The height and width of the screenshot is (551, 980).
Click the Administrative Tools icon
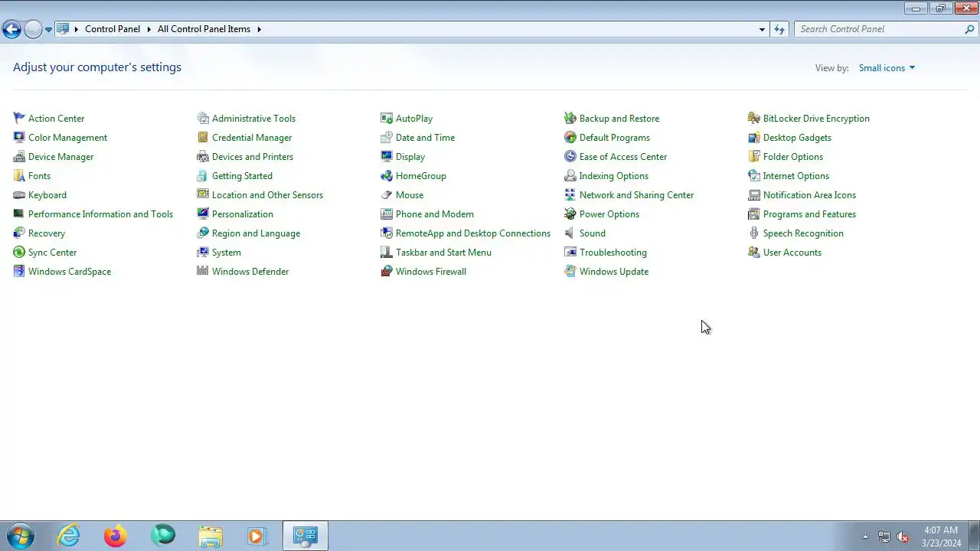tap(203, 118)
